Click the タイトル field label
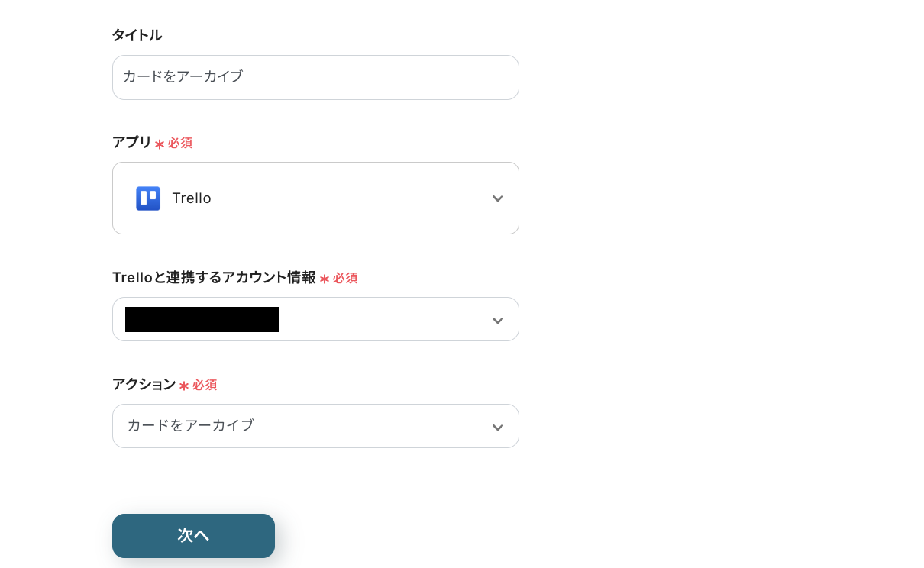The height and width of the screenshot is (568, 924). [137, 35]
